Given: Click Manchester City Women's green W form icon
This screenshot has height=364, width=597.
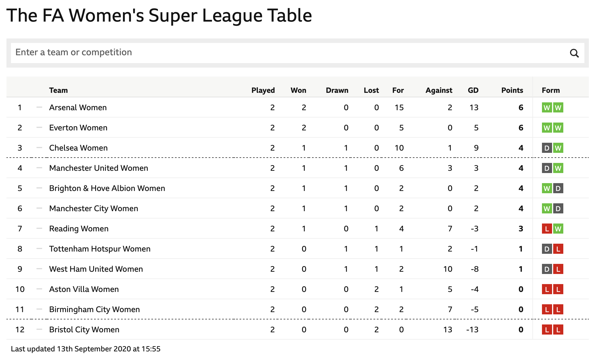Looking at the screenshot, I should tap(547, 209).
